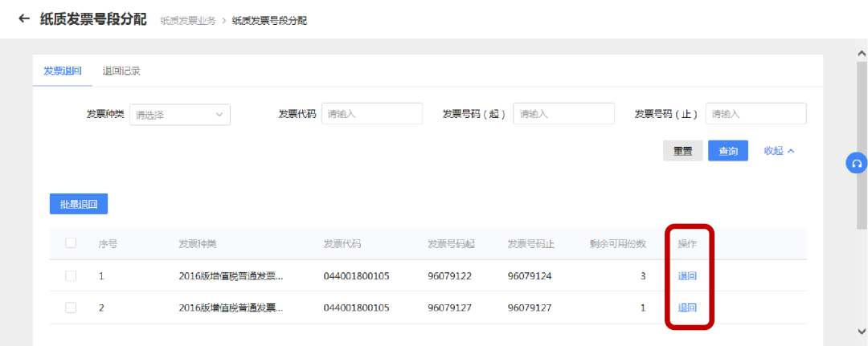Tick the select-all checkbox in table header
Screen dimensions: 868x346
point(71,242)
